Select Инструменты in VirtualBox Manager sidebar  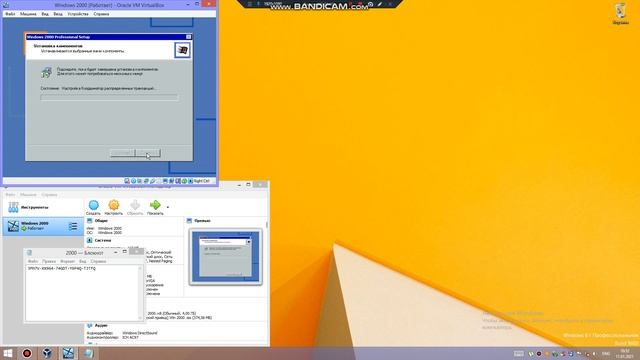pos(43,207)
